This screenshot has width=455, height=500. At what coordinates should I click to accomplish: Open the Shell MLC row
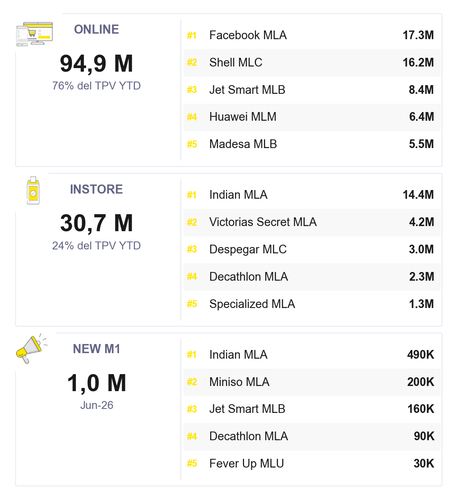[312, 63]
